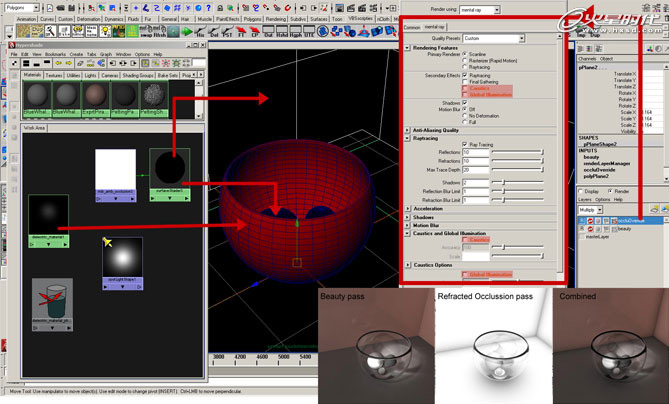Click the 'Del' shelf button
669x404 pixels.
click(x=214, y=32)
